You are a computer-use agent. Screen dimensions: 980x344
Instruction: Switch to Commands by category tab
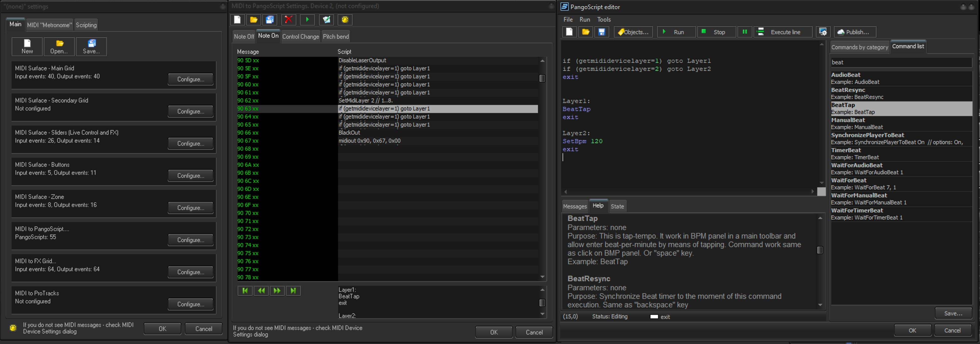coord(859,47)
